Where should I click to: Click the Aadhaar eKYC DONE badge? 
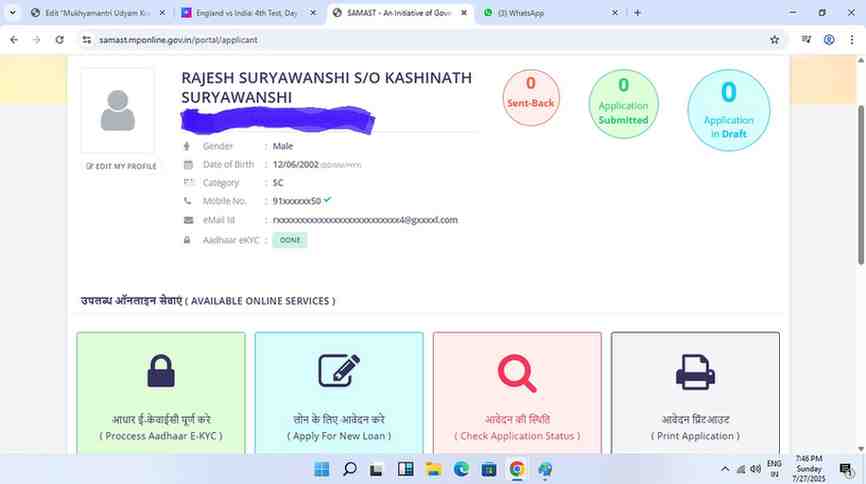pos(290,240)
